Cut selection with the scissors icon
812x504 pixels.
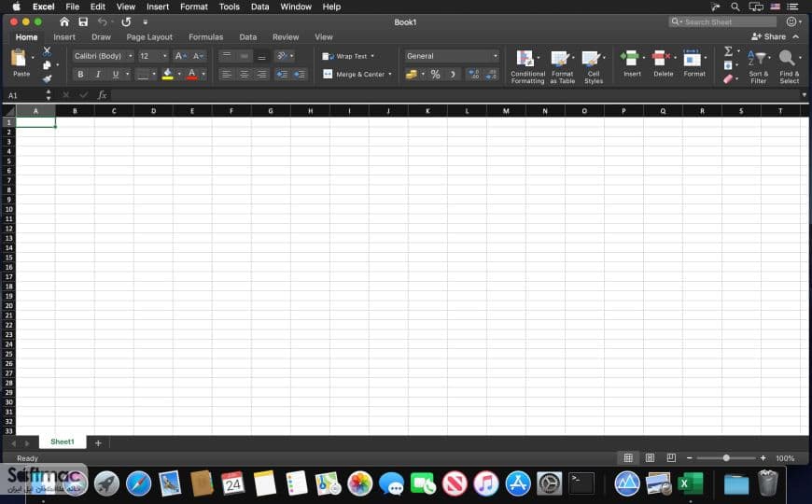point(47,51)
